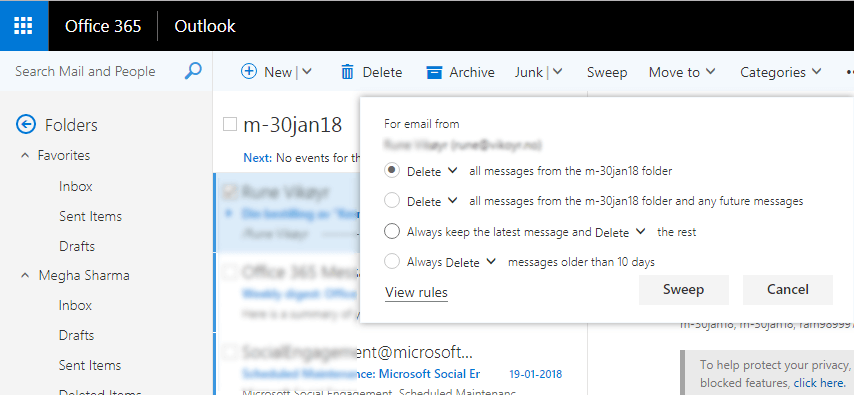The image size is (854, 395).
Task: Open Inbox under Favorites
Action: 76,186
